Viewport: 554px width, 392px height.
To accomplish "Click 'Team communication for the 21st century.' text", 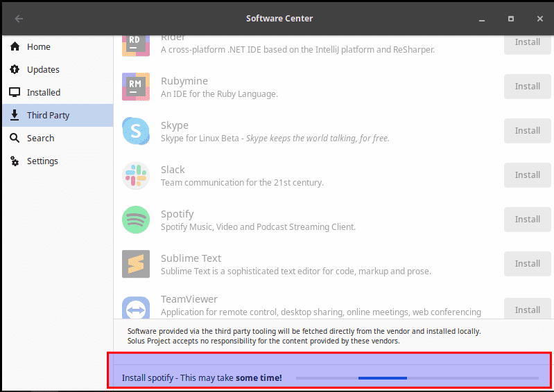I will (x=243, y=183).
